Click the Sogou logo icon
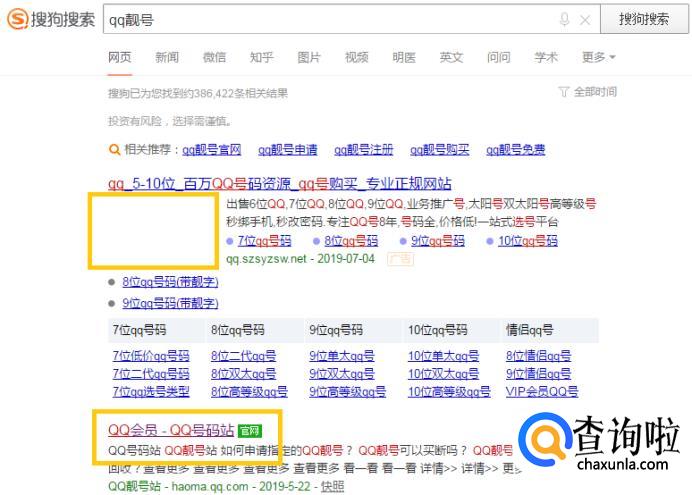 click(x=18, y=19)
